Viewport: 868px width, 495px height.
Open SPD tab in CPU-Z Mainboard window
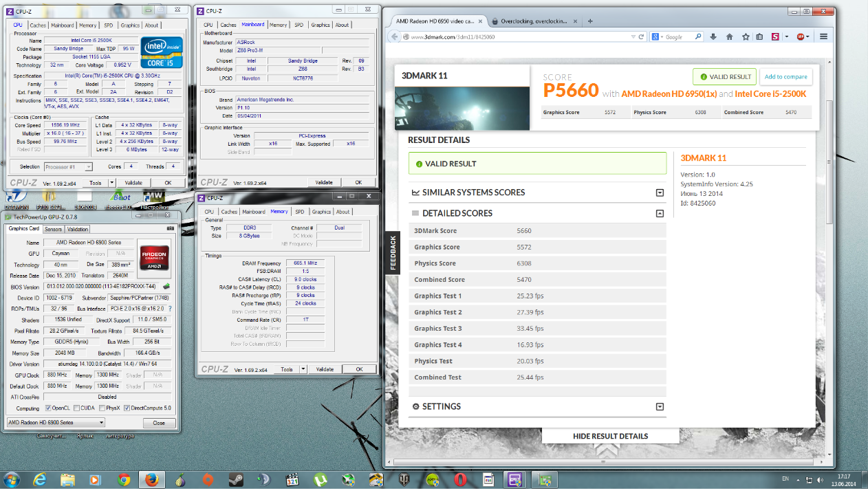point(299,25)
